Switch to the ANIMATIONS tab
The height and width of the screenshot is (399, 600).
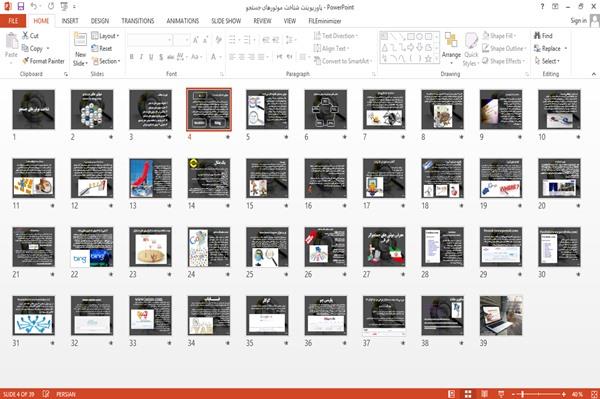point(183,21)
